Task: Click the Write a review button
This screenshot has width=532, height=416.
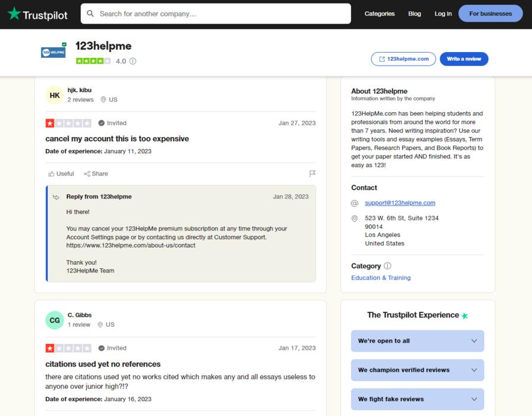Action: 464,58
